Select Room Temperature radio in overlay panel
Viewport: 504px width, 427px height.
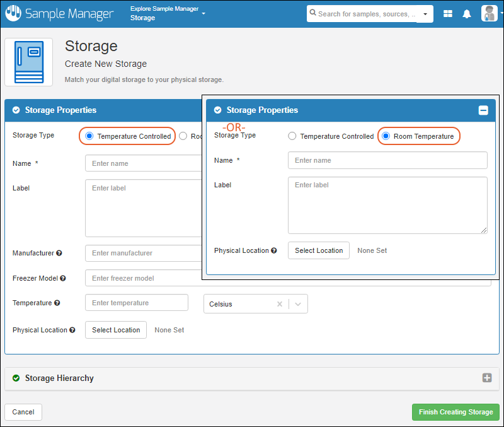pos(386,136)
